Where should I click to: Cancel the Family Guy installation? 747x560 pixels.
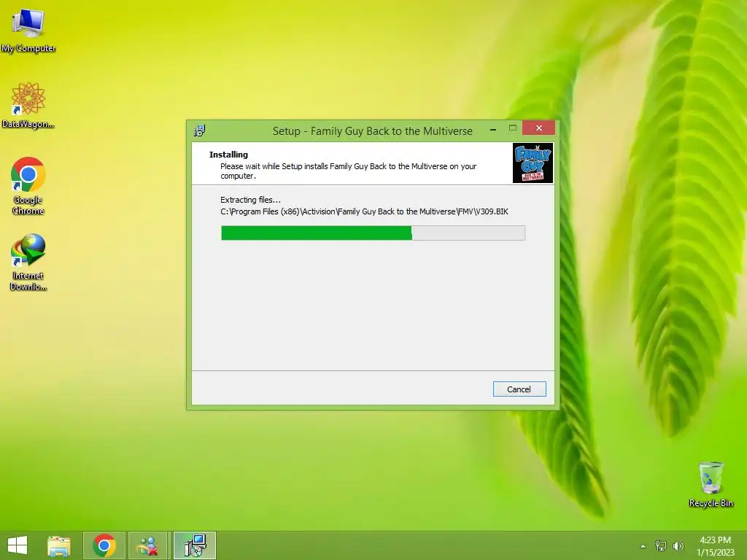coord(519,389)
